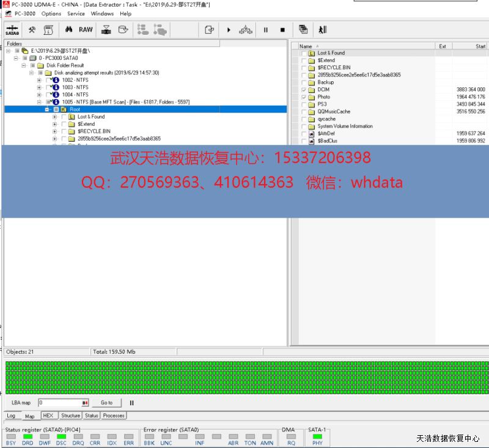Image resolution: width=489 pixels, height=448 pixels.
Task: Click the LBA map input field
Action: [60, 403]
